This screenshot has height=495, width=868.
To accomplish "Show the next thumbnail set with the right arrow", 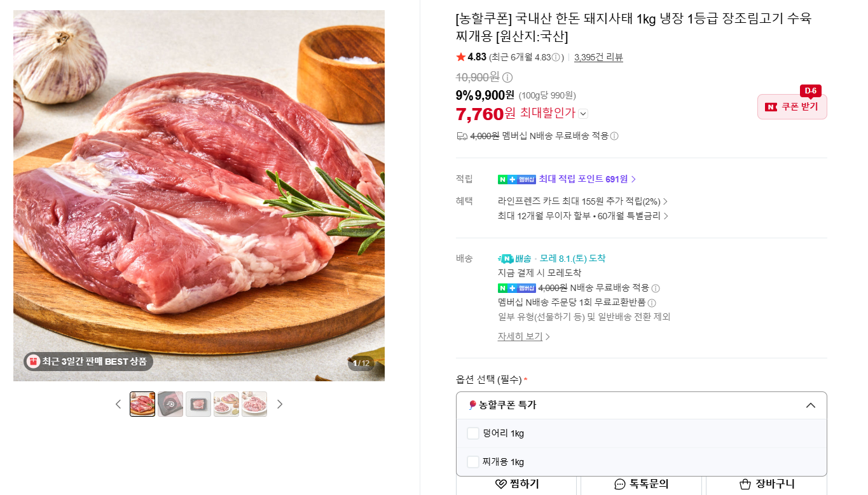I will pyautogui.click(x=279, y=404).
